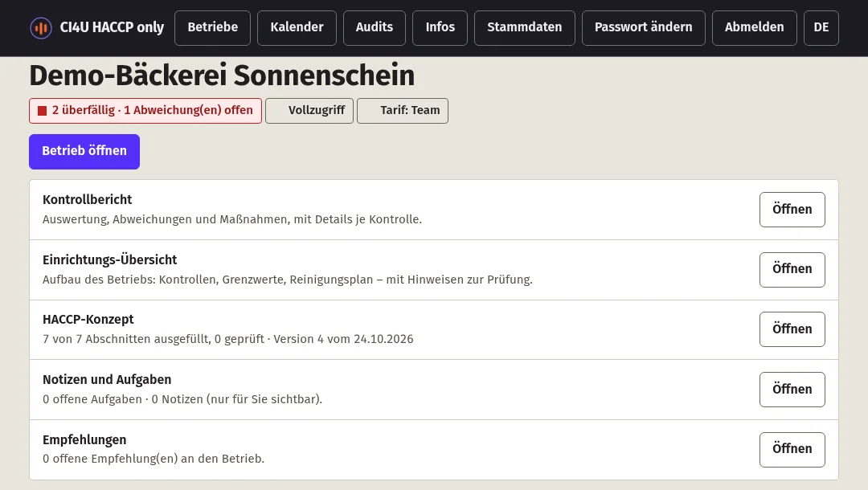Click the blue Betrieb öffnen button
Screen dimensions: 868x490
(x=84, y=152)
